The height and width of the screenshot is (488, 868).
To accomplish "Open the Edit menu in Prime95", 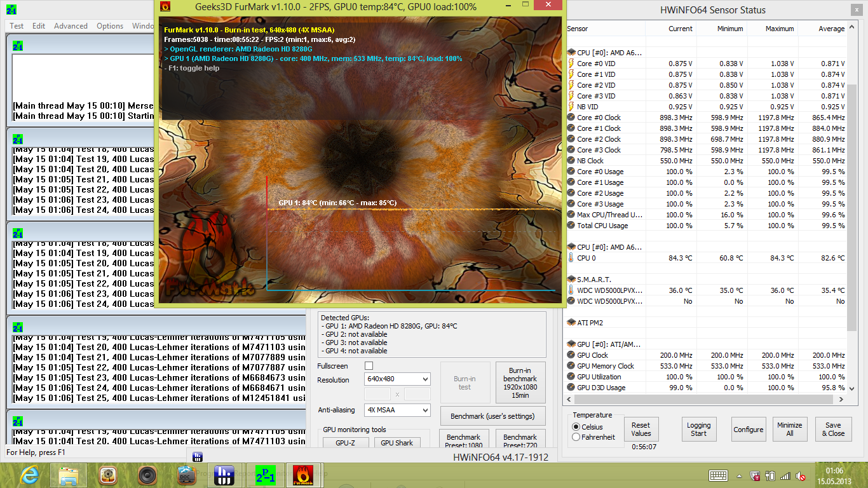I will 39,26.
